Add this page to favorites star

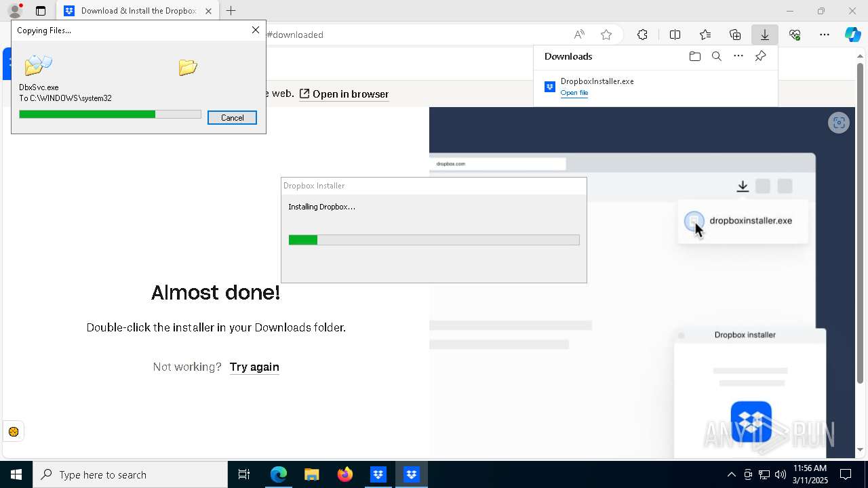coord(606,35)
